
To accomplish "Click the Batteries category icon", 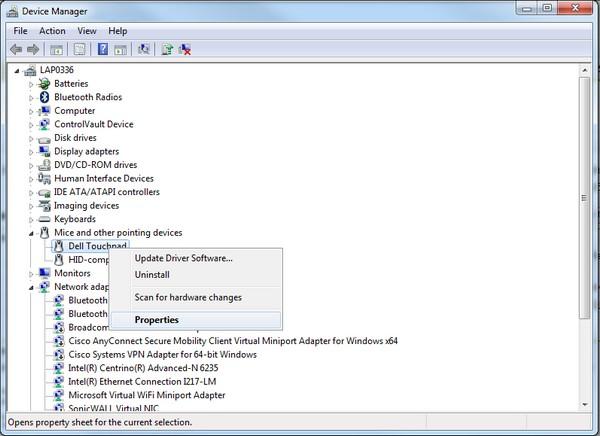I will pos(45,84).
